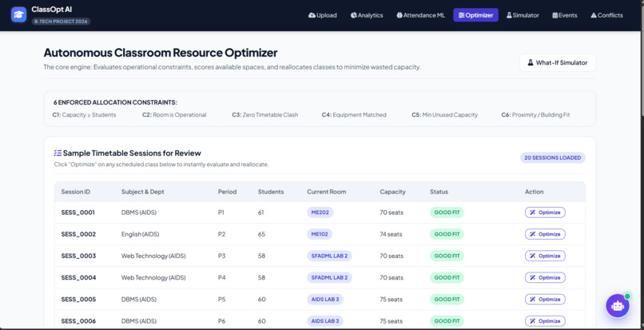
Task: Click the B.TECH PROJECT 2026 badge
Action: pyautogui.click(x=61, y=22)
